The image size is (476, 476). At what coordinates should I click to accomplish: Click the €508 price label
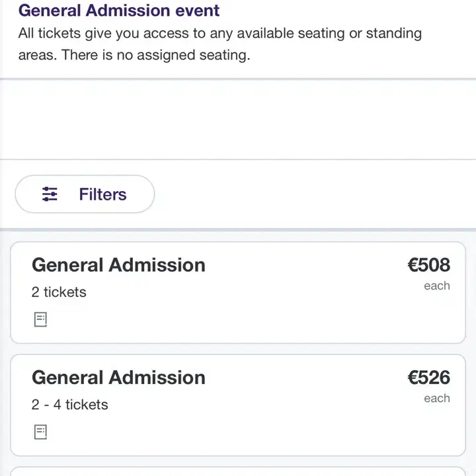coord(428,264)
